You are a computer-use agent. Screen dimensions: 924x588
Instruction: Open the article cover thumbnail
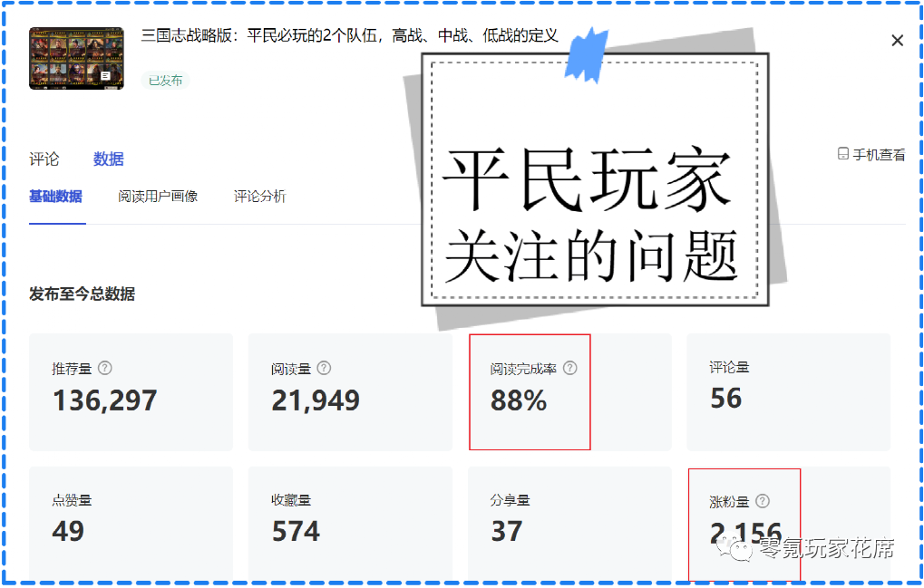pos(76,58)
